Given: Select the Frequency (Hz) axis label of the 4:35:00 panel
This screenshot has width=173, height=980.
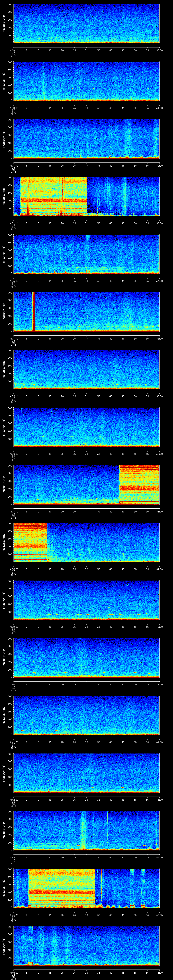Looking at the screenshot, I should tap(4, 369).
